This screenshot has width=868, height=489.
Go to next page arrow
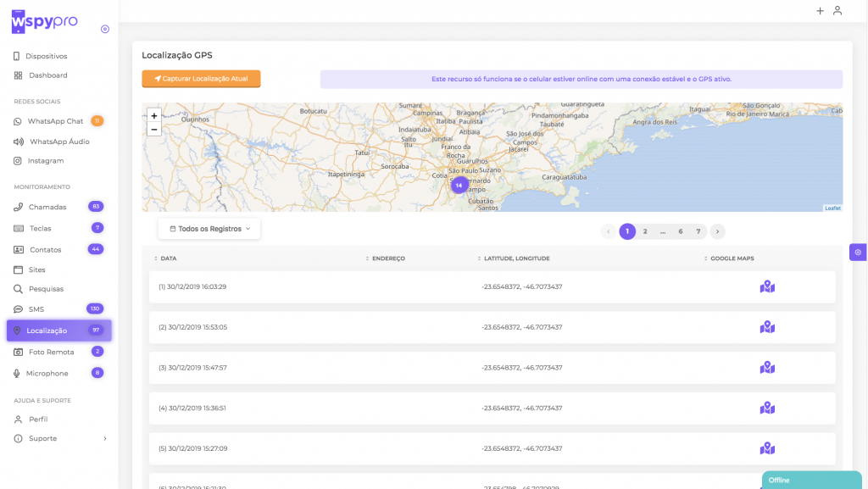tap(717, 231)
